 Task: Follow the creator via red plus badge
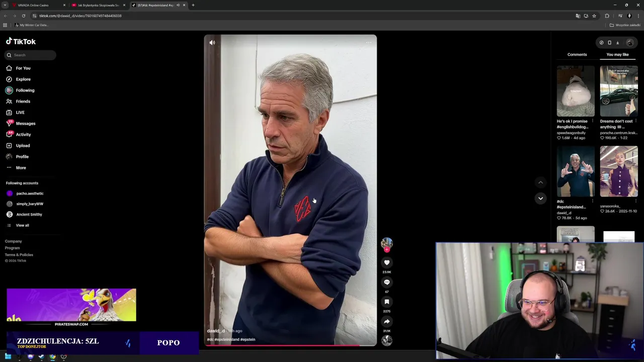(387, 250)
